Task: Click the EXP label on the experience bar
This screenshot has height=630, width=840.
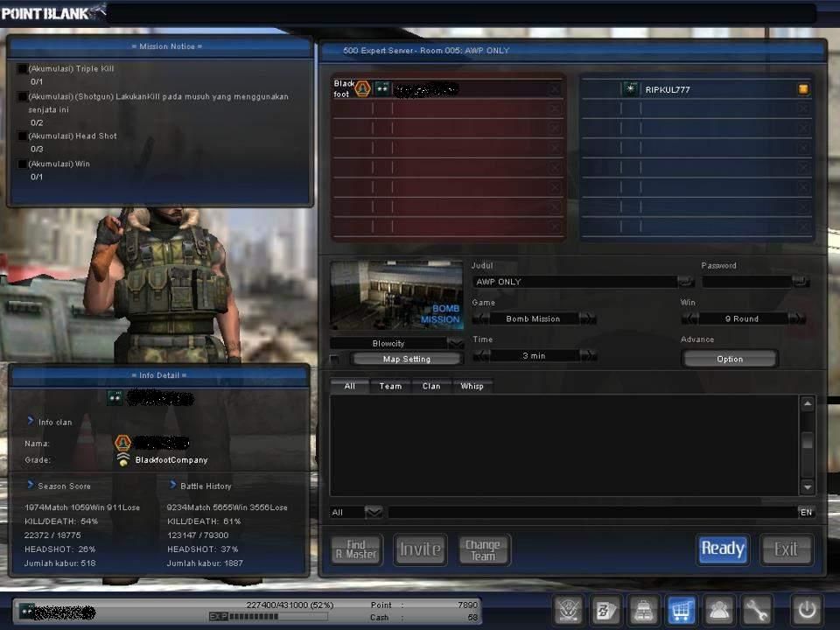Action: click(x=219, y=617)
